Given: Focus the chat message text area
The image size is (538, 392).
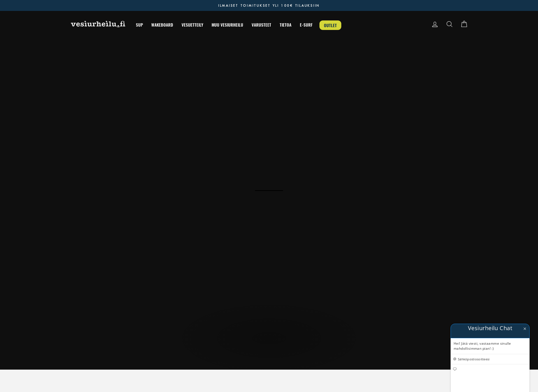Looking at the screenshot, I should [490, 378].
